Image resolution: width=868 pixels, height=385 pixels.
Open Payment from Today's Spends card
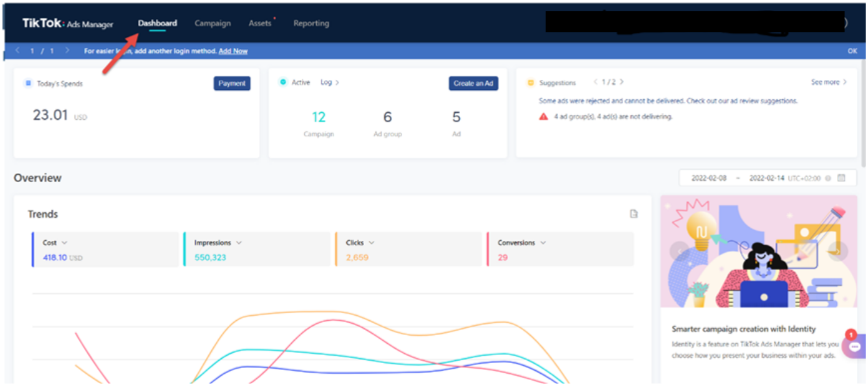(x=232, y=84)
